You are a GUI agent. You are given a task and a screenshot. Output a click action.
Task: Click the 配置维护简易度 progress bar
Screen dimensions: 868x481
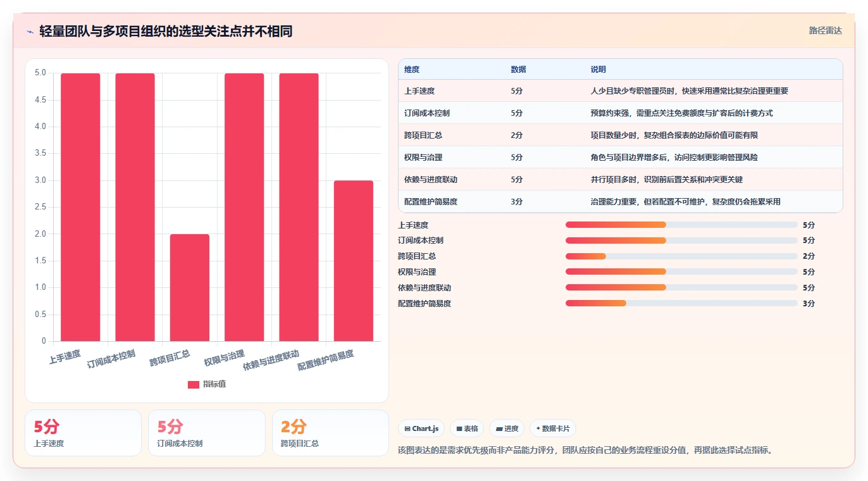[681, 303]
